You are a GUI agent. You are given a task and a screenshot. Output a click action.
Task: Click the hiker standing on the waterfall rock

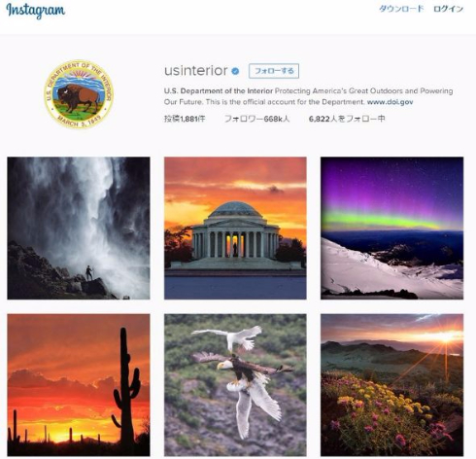[x=88, y=273]
